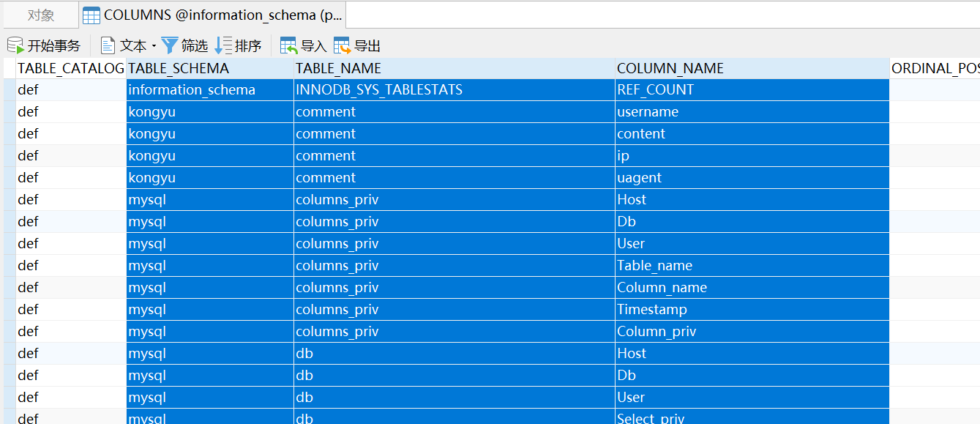
Task: Select the uagent cell
Action: (752, 178)
